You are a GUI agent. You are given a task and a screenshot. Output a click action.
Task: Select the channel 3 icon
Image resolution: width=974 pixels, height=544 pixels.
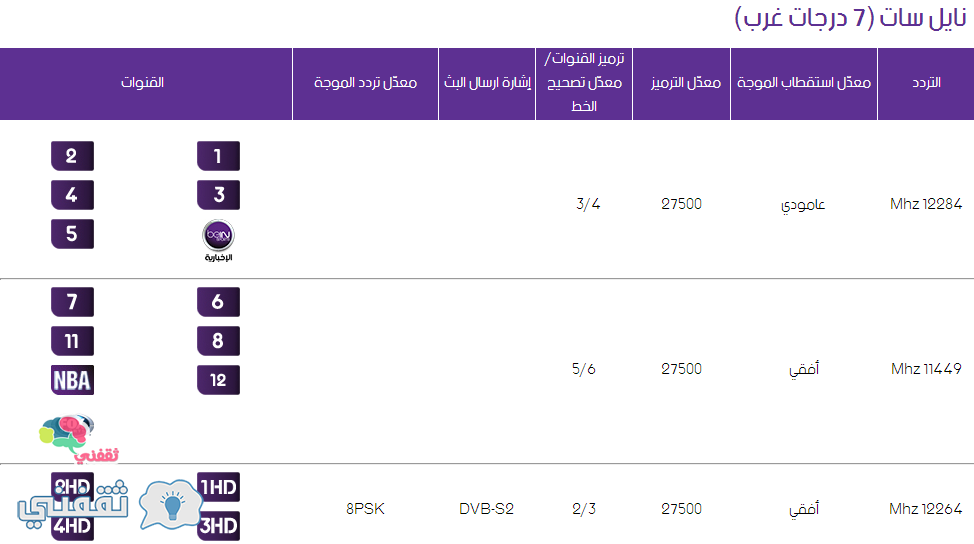(218, 195)
